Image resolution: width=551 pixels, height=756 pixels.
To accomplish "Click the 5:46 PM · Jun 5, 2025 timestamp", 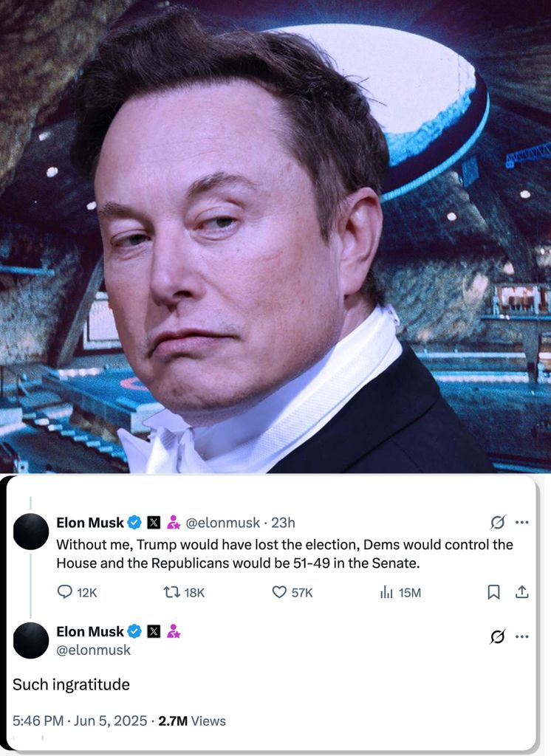I will pos(80,721).
